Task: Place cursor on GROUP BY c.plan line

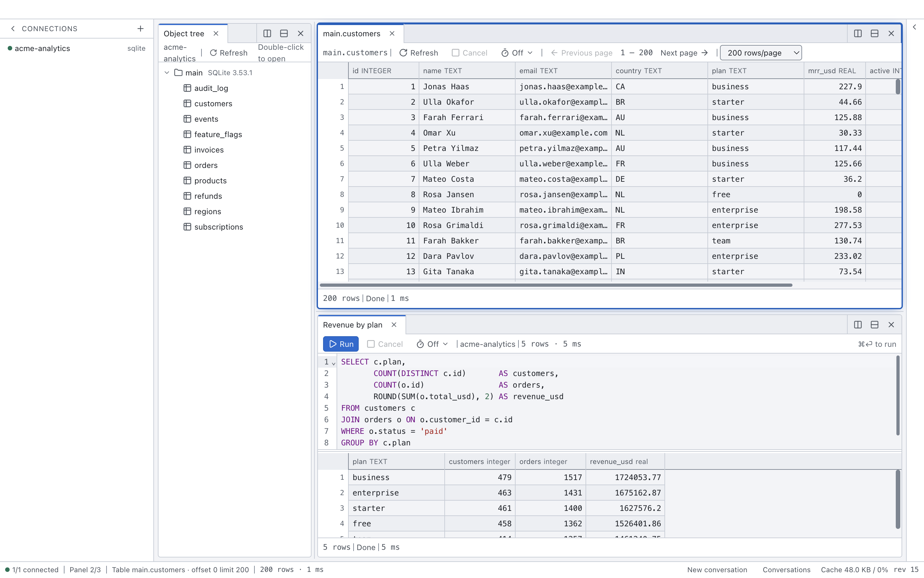Action: pos(376,443)
